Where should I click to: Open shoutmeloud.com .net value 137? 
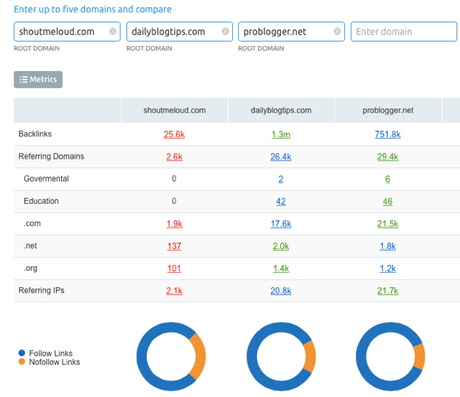[x=174, y=246]
